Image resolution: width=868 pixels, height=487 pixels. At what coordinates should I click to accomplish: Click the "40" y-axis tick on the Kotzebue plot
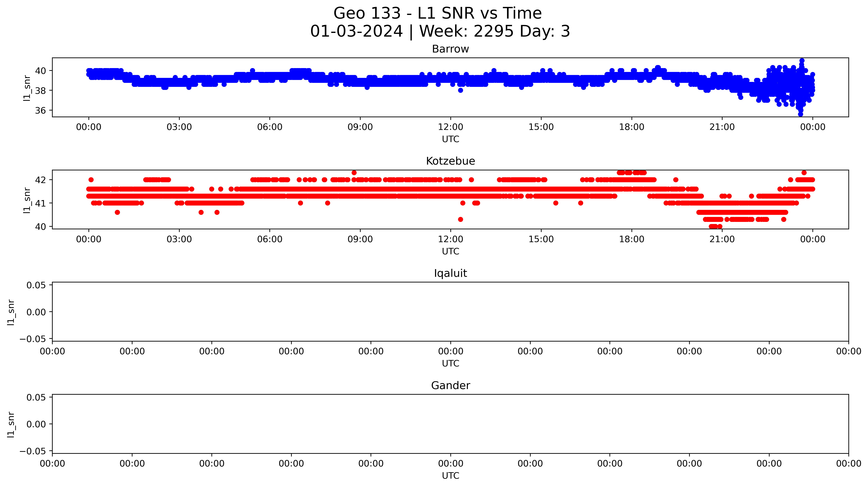[x=40, y=227]
